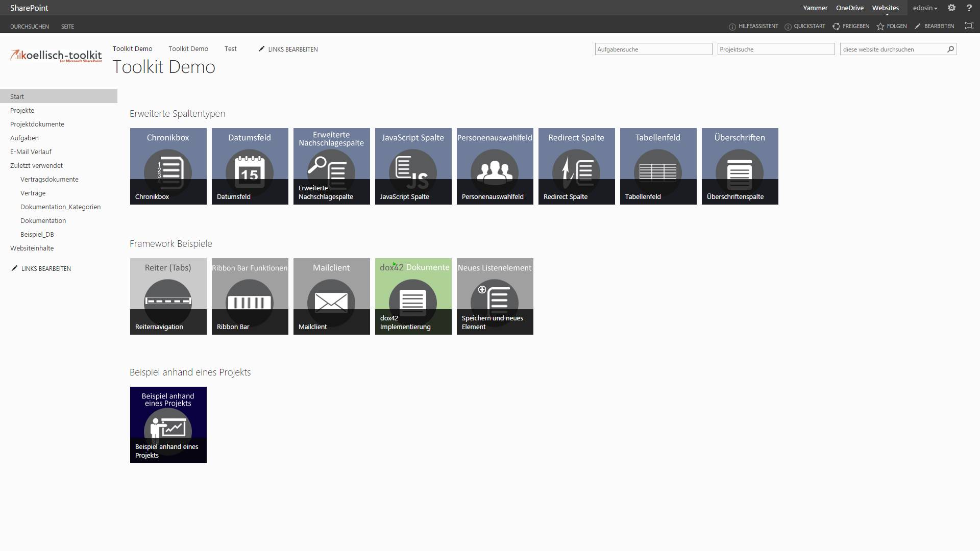Click the Framework Beispiele heading
This screenshot has width=980, height=551.
[171, 244]
